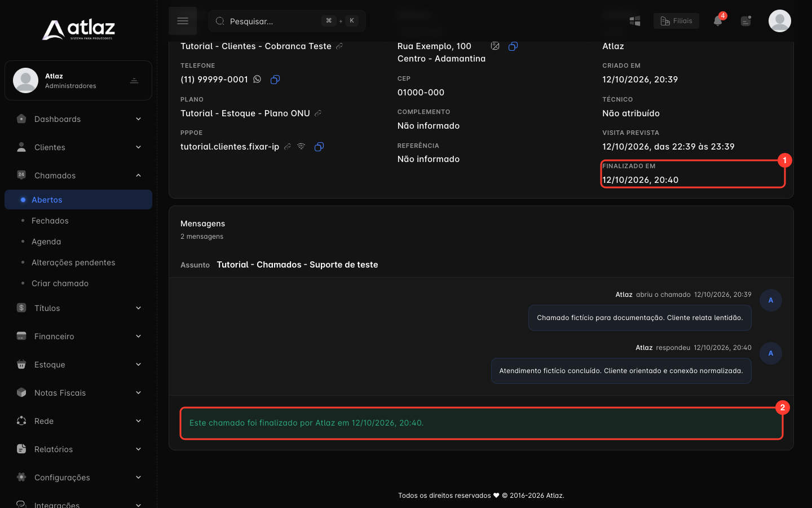Expand the Relatórios sidebar section
Image resolution: width=812 pixels, height=508 pixels.
[78, 449]
